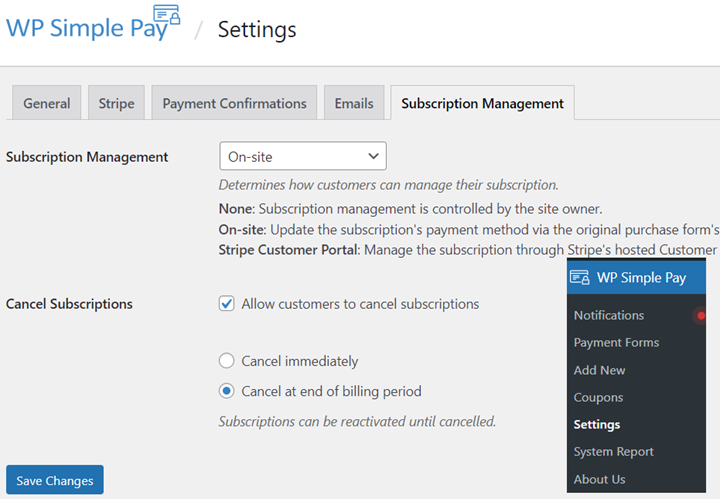Select the Subscription Management tab

[482, 103]
